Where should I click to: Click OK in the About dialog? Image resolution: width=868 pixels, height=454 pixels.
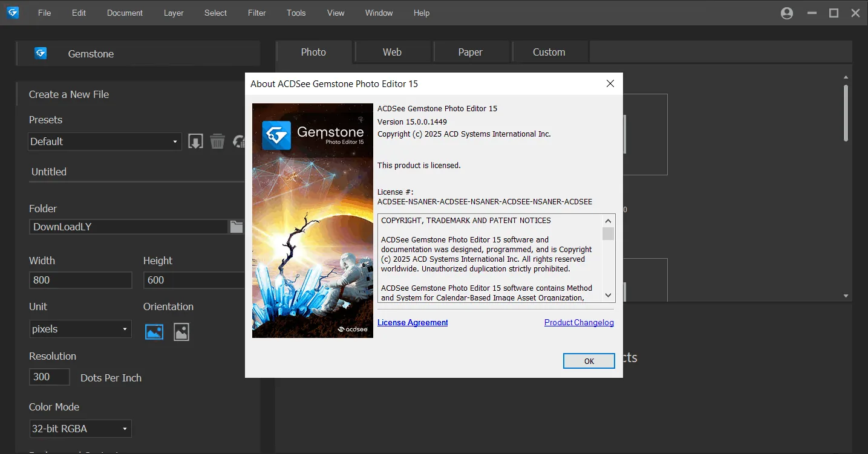(589, 361)
